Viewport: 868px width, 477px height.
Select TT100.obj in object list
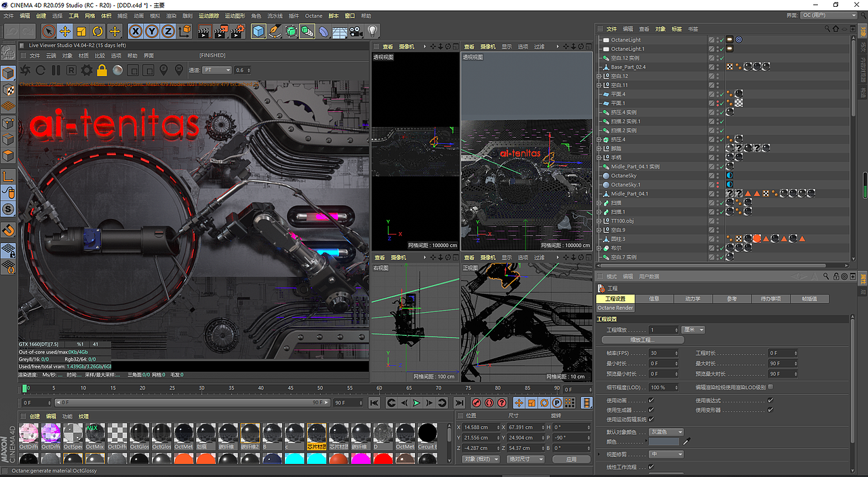point(622,221)
